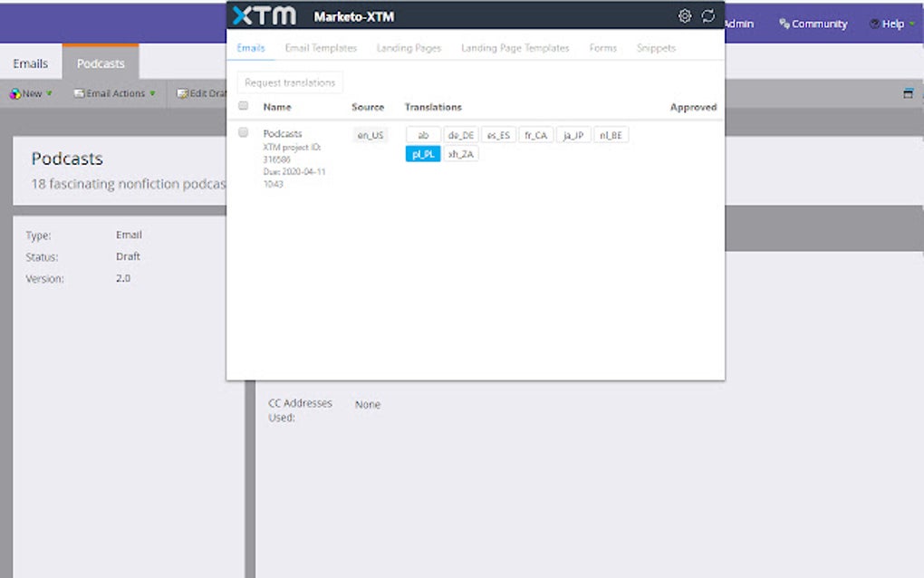Image resolution: width=924 pixels, height=578 pixels.
Task: Click the Request translations button
Action: (289, 82)
